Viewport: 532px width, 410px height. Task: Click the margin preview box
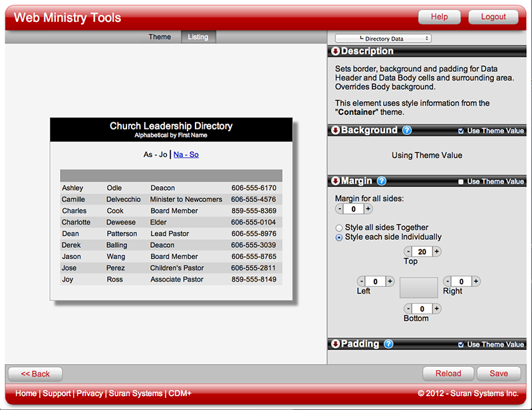pos(418,287)
